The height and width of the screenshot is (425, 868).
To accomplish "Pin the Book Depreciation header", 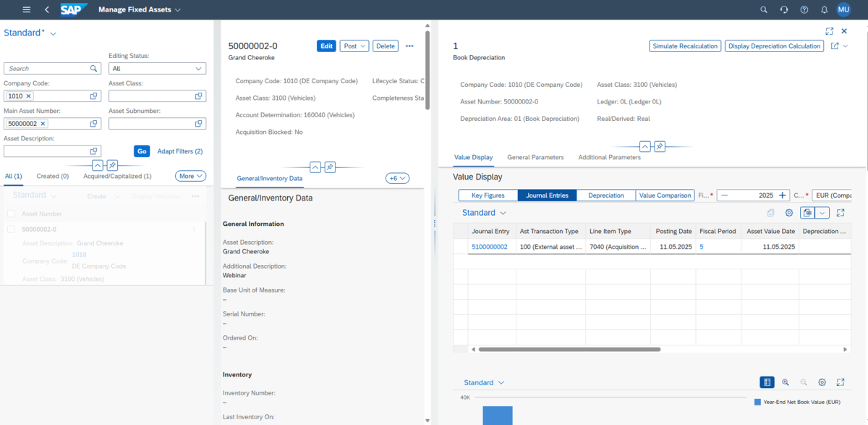I will 660,146.
